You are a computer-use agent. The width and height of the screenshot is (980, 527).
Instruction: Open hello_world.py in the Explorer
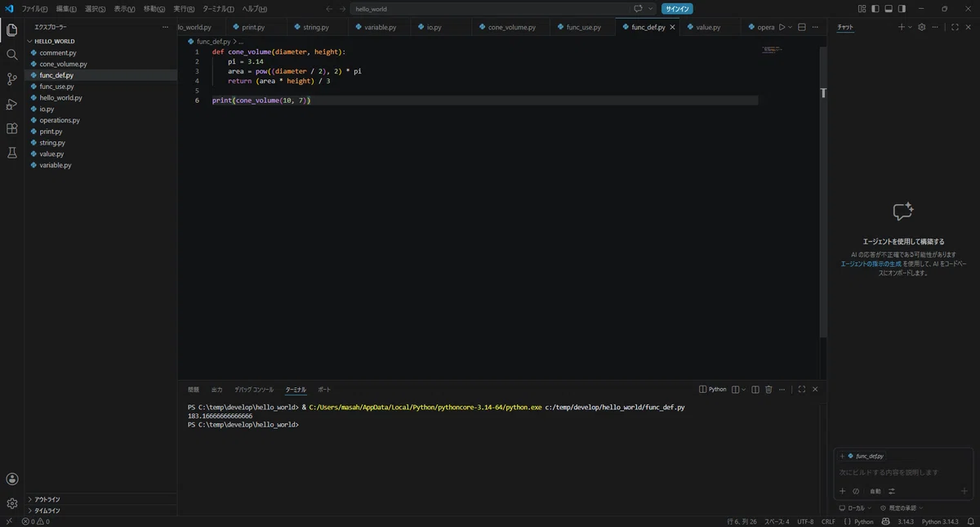(100, 97)
